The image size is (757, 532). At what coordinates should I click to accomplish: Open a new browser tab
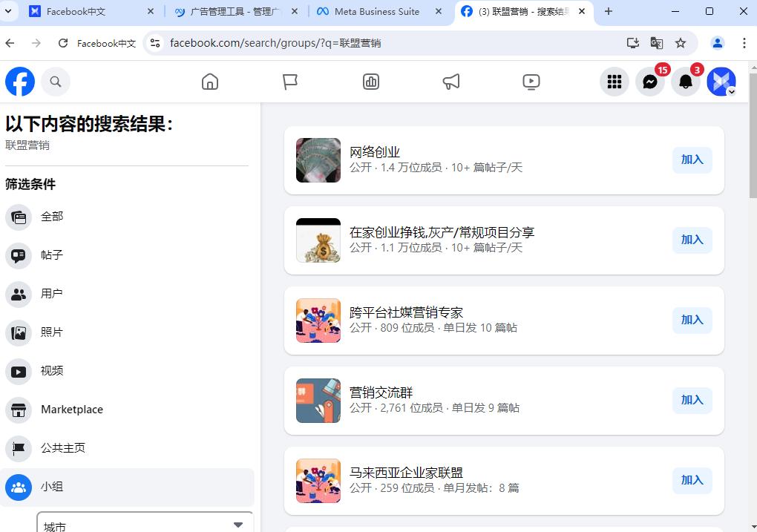click(x=609, y=11)
